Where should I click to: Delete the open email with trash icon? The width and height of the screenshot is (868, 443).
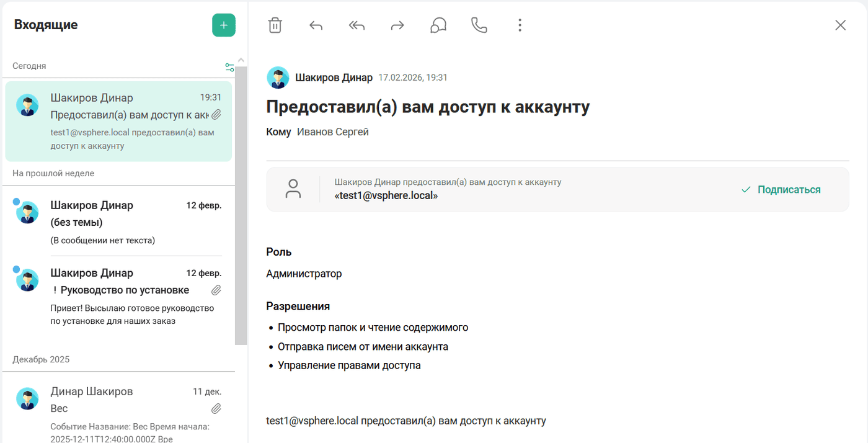click(275, 25)
